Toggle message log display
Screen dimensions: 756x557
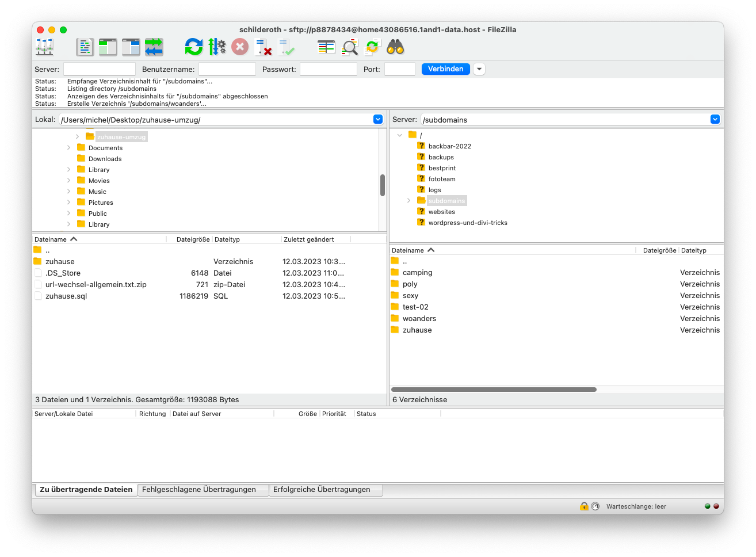(x=85, y=47)
